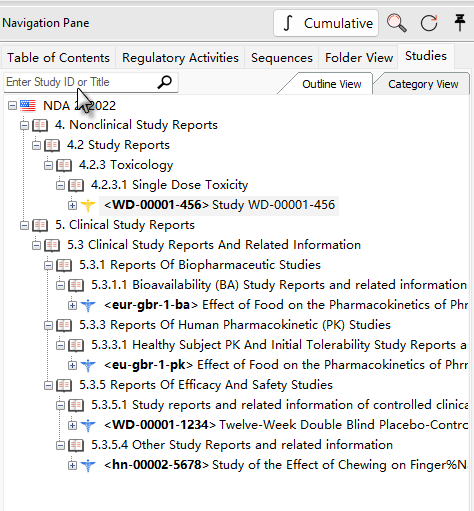Image resolution: width=474 pixels, height=511 pixels.
Task: Click the blue study icon for WD-00001-1234
Action: [88, 425]
